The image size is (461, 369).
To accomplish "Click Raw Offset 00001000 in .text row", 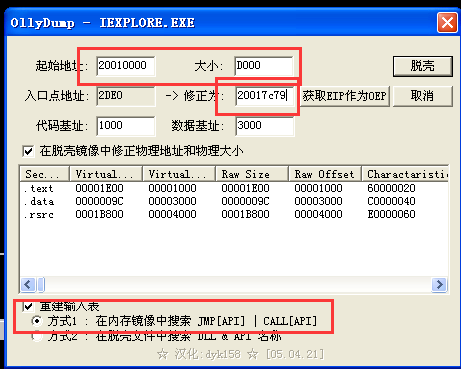I will pos(318,188).
